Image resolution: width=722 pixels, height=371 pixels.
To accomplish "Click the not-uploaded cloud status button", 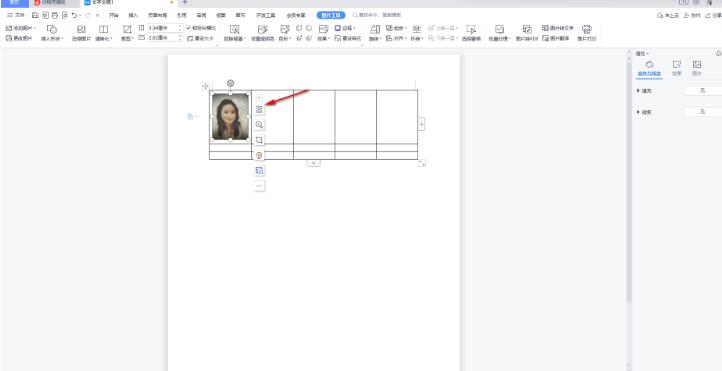I will (x=668, y=15).
